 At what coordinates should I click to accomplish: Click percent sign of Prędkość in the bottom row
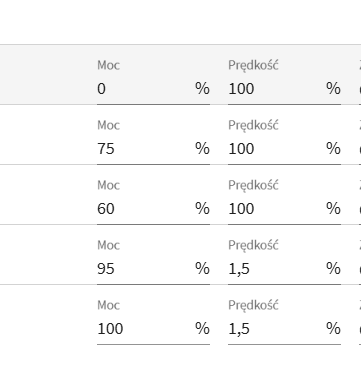tap(333, 329)
